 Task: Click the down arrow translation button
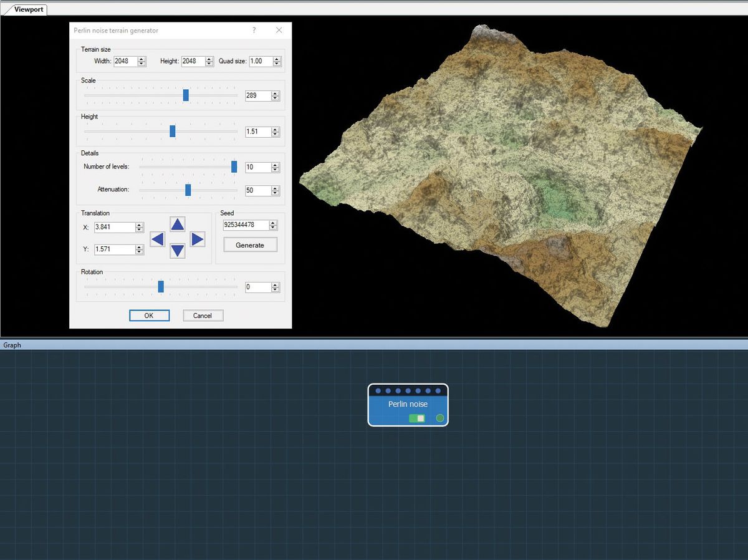(x=178, y=251)
